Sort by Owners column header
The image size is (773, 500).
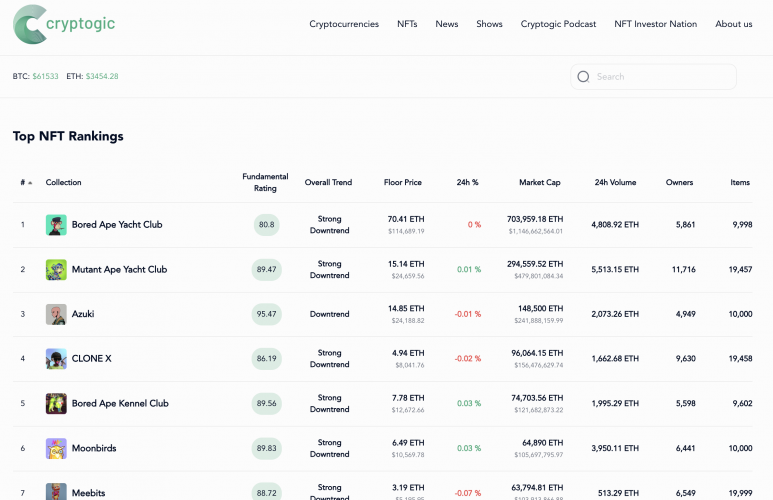pyautogui.click(x=679, y=182)
